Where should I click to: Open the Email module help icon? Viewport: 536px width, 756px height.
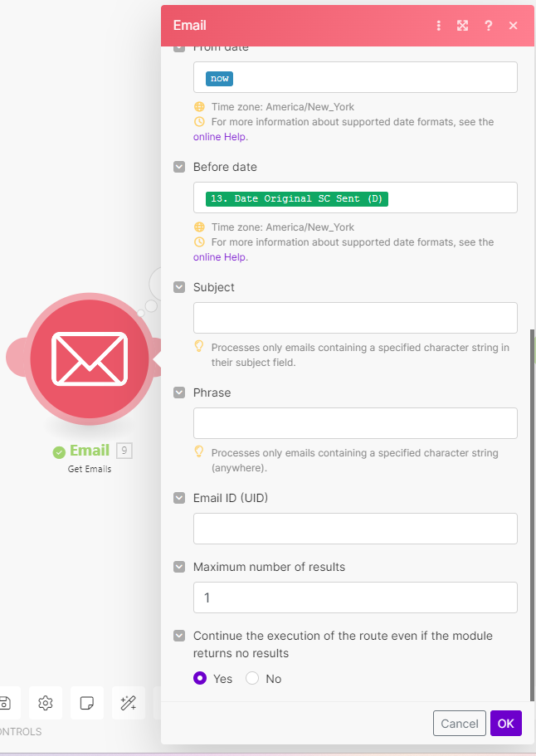[x=488, y=26]
